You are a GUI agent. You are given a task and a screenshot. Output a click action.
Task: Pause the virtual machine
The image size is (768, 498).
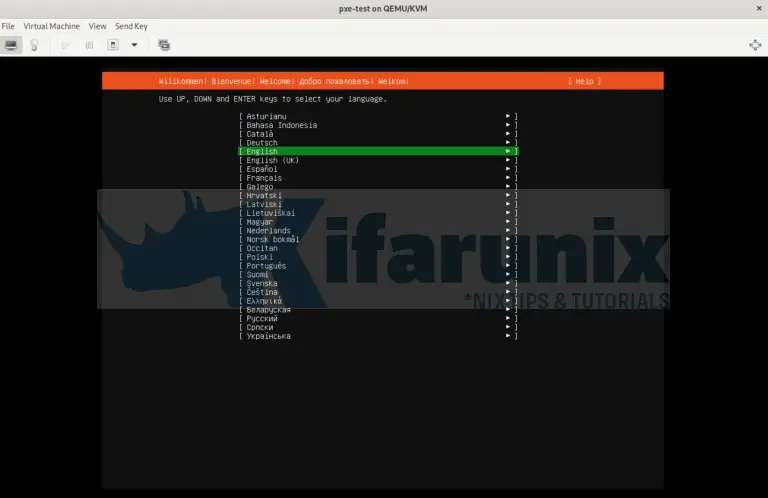[x=89, y=45]
